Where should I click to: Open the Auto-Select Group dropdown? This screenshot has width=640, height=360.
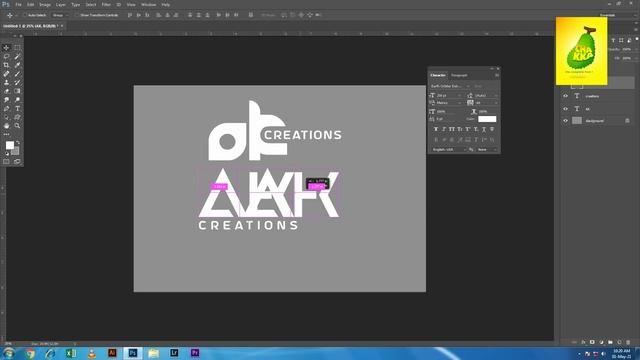coord(60,15)
